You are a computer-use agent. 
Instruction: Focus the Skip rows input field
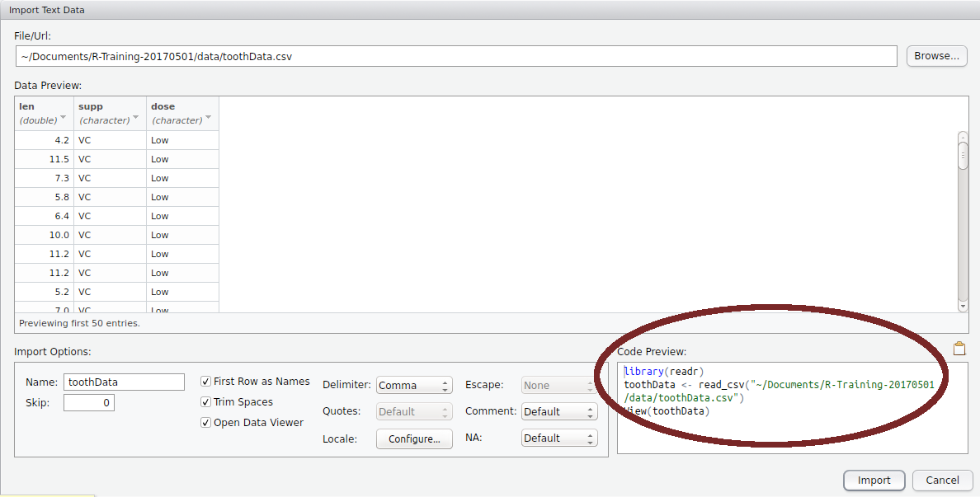88,403
